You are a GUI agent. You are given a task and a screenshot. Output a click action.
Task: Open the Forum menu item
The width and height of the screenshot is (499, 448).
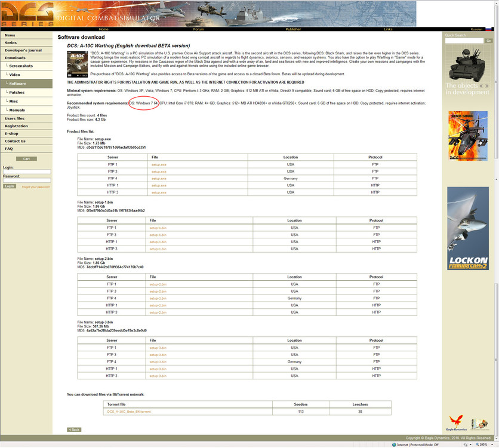tap(198, 29)
